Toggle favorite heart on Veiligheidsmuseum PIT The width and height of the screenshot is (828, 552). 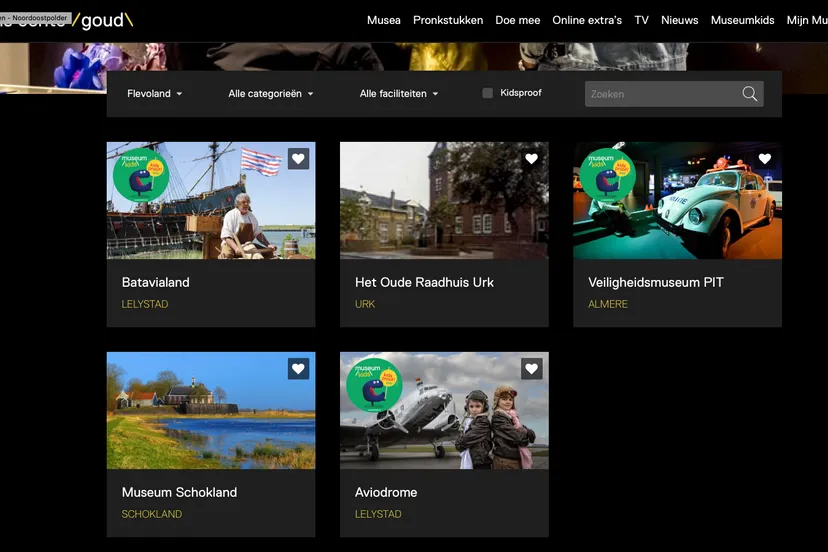click(x=765, y=159)
